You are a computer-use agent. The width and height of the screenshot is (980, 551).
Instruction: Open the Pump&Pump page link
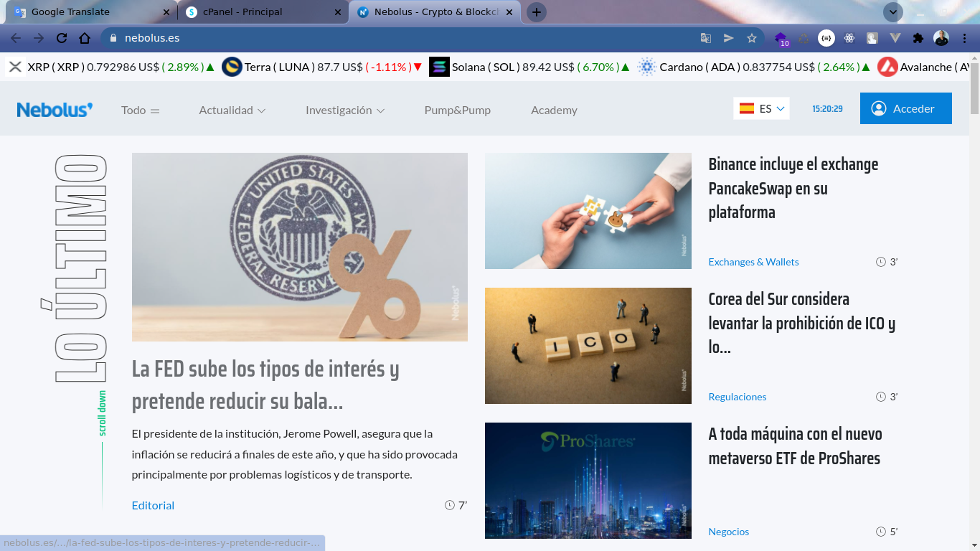(x=457, y=110)
